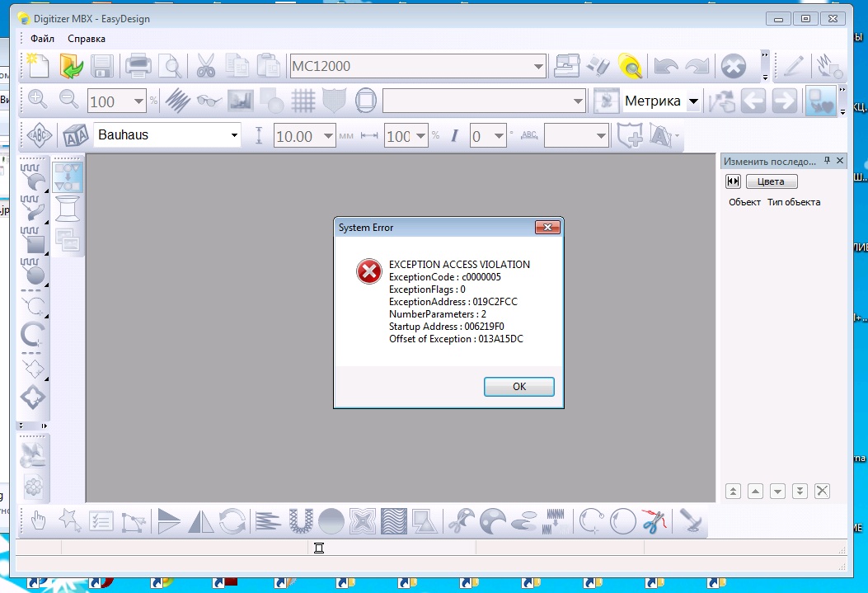This screenshot has width=868, height=593.
Task: Click the mirror triangles icon in bottom toolbar
Action: 200,521
